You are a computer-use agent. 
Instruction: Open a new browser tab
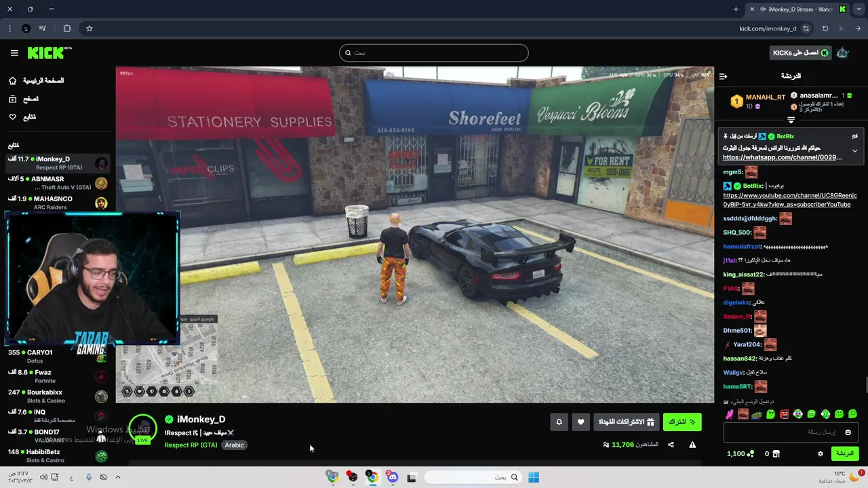click(x=736, y=9)
